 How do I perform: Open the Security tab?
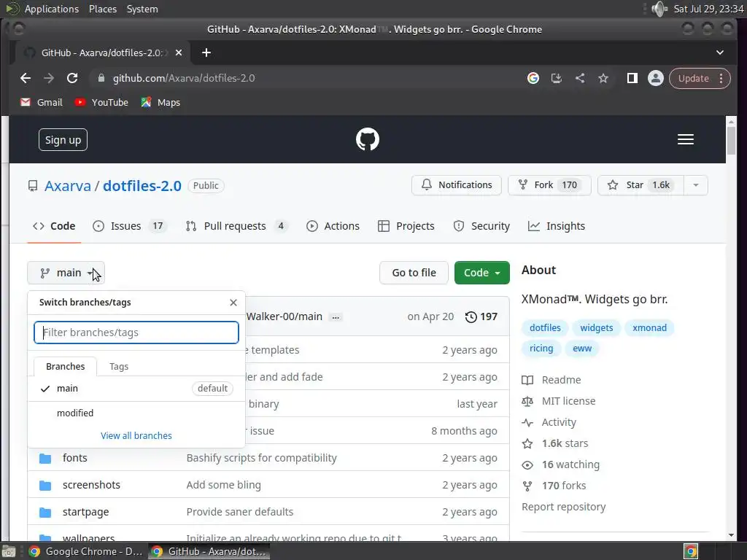coord(481,226)
